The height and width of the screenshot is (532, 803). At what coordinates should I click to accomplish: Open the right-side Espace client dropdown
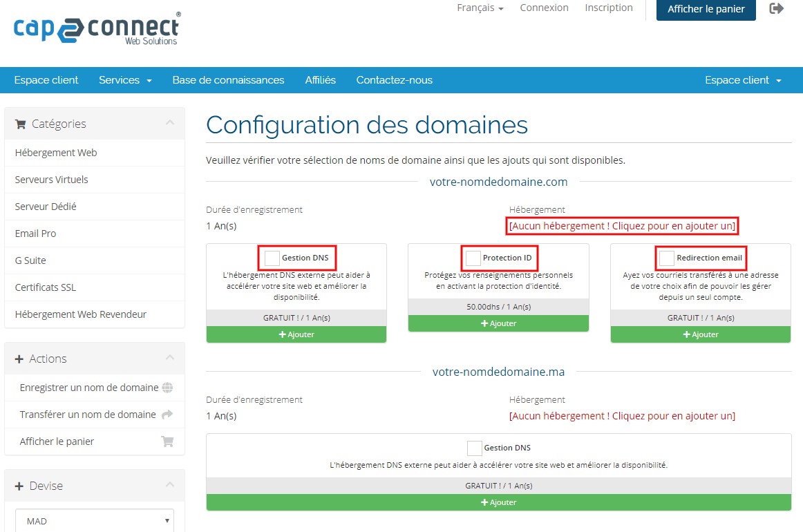pos(743,80)
